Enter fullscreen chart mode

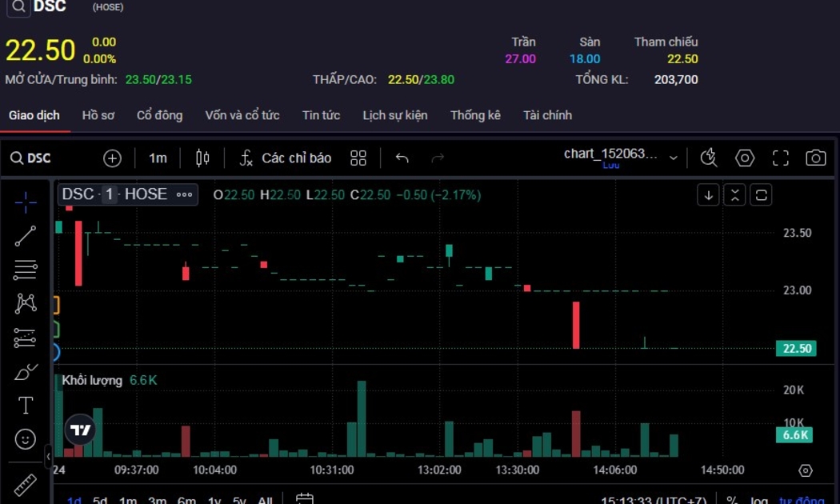tap(780, 158)
